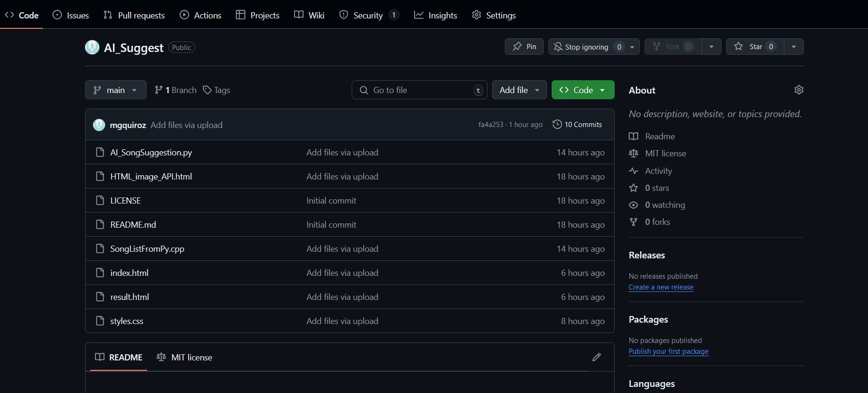
Task: Star the repository
Action: pyautogui.click(x=755, y=47)
